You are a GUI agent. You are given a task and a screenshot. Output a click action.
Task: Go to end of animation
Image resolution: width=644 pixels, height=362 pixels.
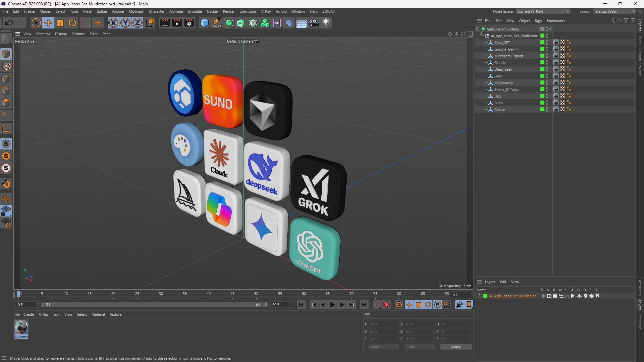[364, 305]
